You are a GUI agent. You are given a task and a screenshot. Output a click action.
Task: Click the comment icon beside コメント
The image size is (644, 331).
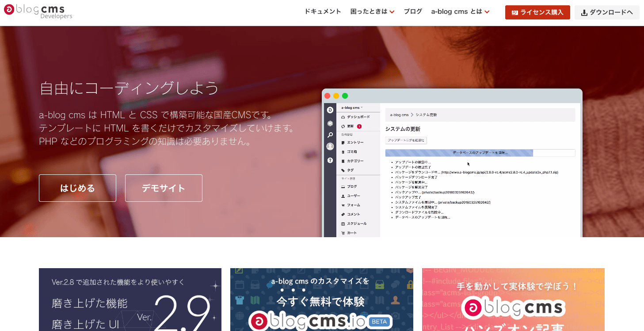click(343, 215)
